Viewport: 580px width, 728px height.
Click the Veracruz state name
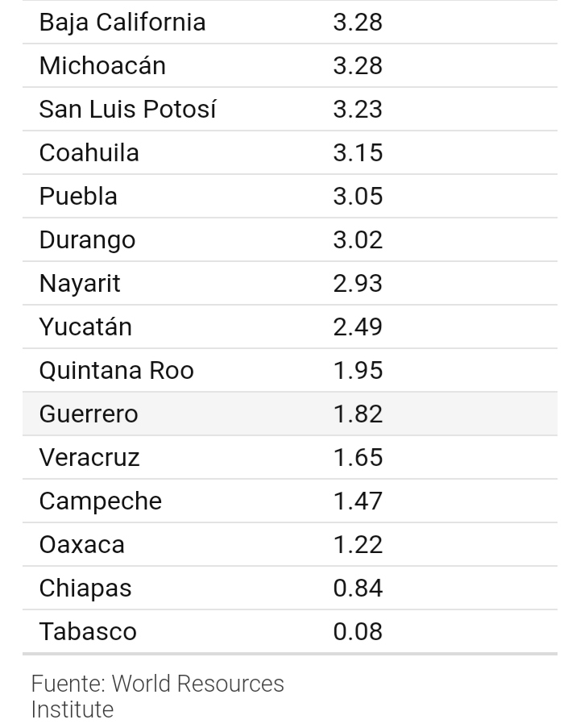[89, 457]
